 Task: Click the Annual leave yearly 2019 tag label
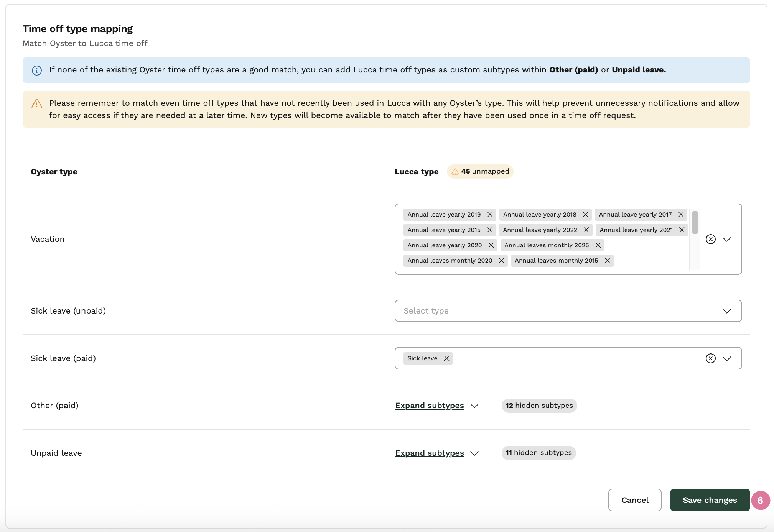pyautogui.click(x=444, y=215)
